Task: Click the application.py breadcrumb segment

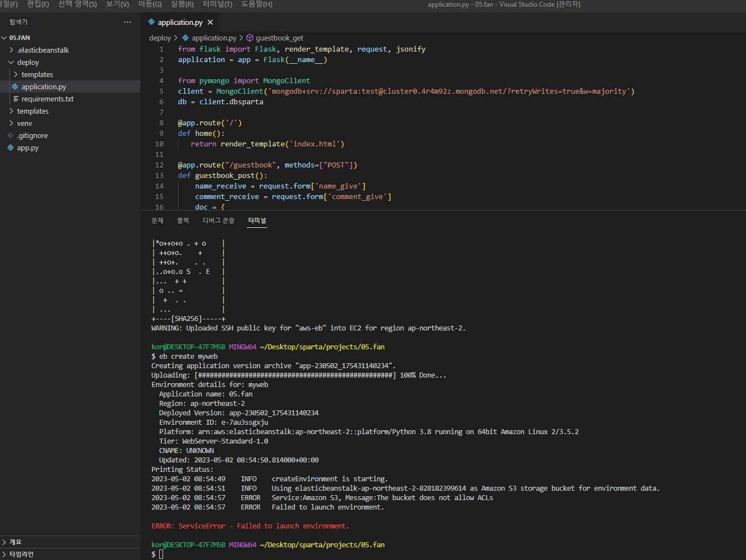Action: click(x=214, y=38)
